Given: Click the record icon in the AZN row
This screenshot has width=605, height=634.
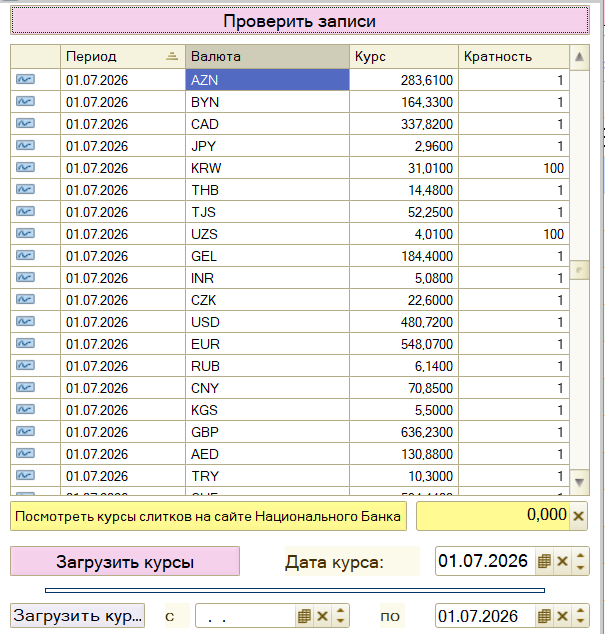Looking at the screenshot, I should (x=25, y=79).
